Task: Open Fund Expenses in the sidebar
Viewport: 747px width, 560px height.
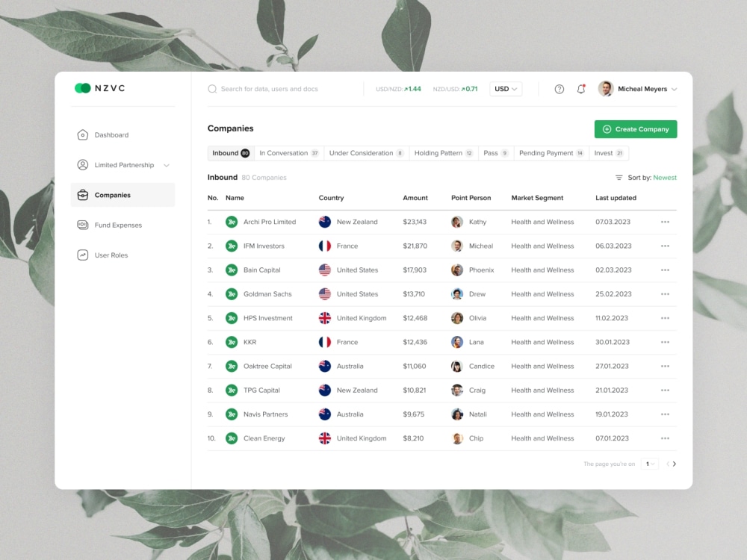Action: (x=123, y=225)
